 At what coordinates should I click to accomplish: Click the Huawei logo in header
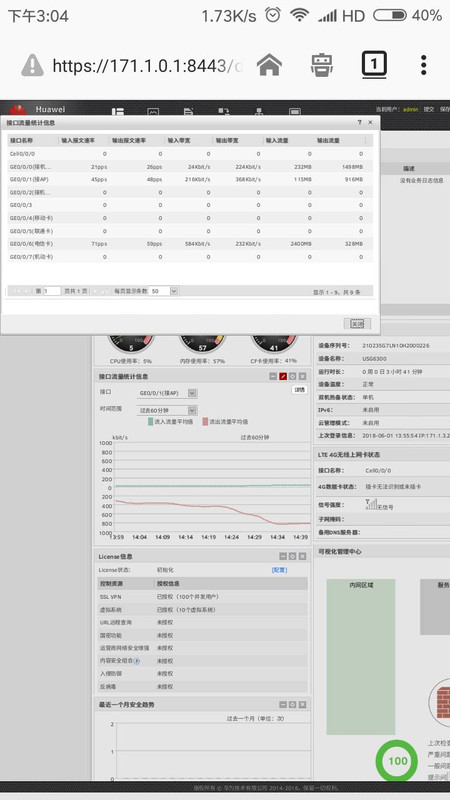tap(18, 109)
